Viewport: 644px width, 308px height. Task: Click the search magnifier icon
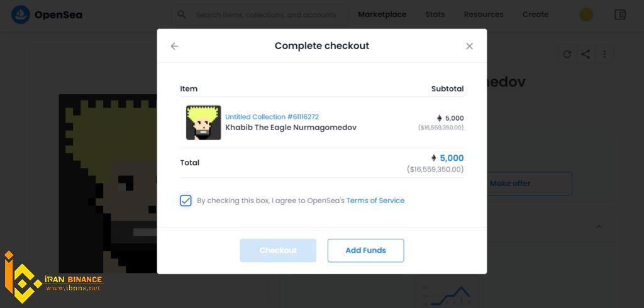[182, 15]
